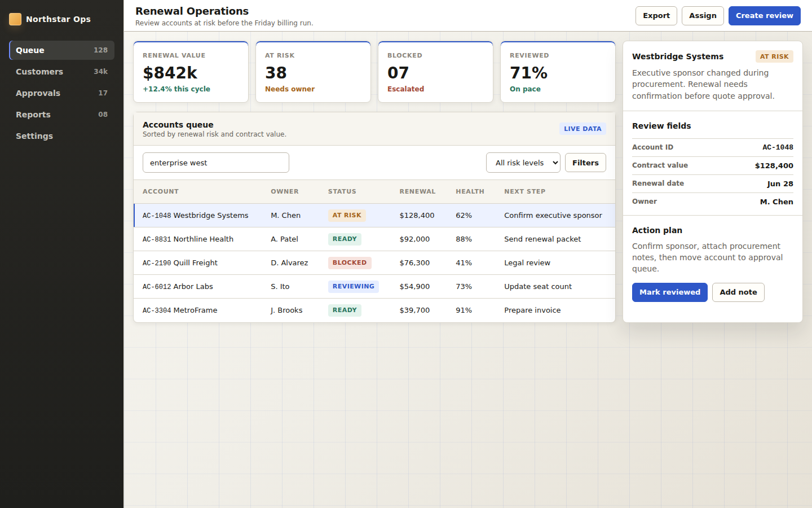Click the BLOCKED badge for Quill Freight
This screenshot has width=812, height=508.
pos(350,263)
